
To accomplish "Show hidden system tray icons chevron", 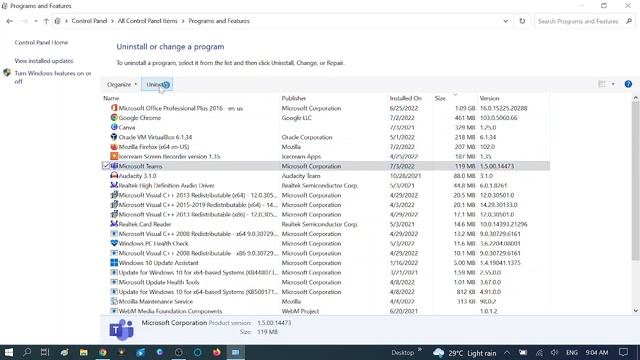I will [507, 352].
